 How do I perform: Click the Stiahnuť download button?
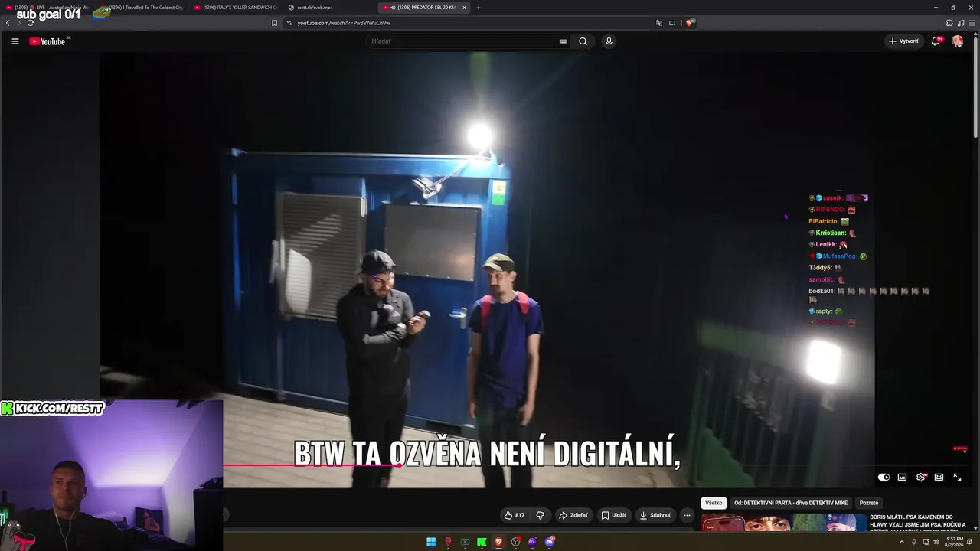(x=655, y=515)
